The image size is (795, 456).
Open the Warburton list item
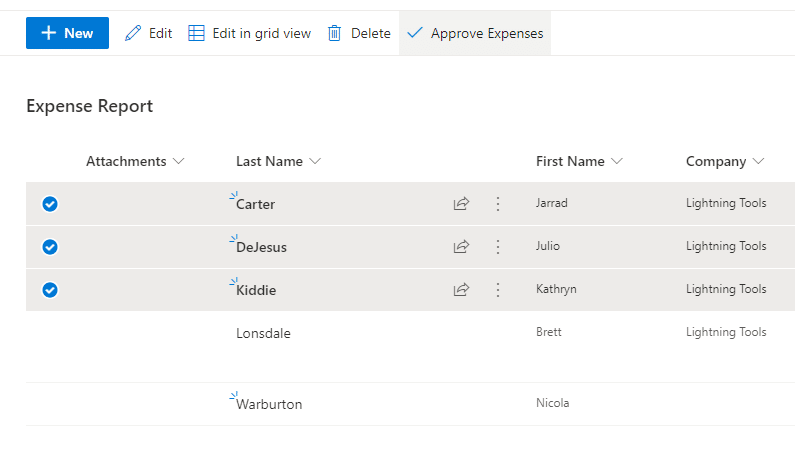point(269,405)
